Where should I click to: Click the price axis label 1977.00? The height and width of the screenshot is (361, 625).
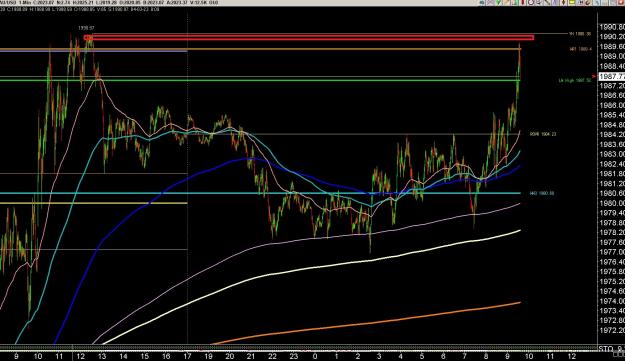pyautogui.click(x=612, y=252)
